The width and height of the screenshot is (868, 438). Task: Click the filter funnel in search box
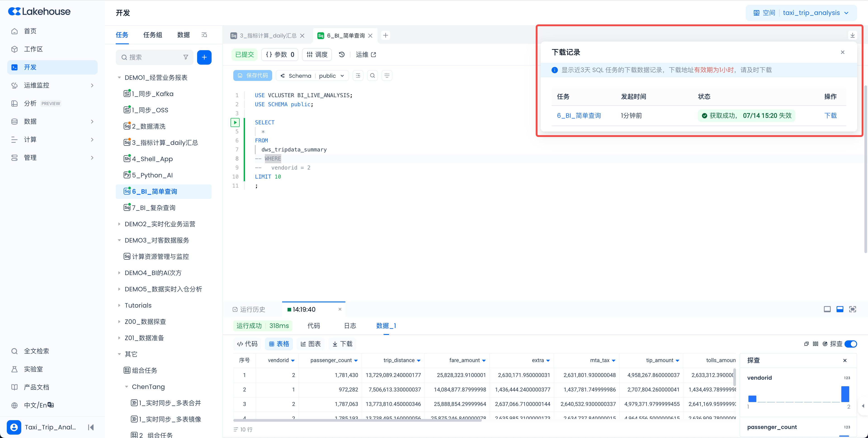click(186, 57)
